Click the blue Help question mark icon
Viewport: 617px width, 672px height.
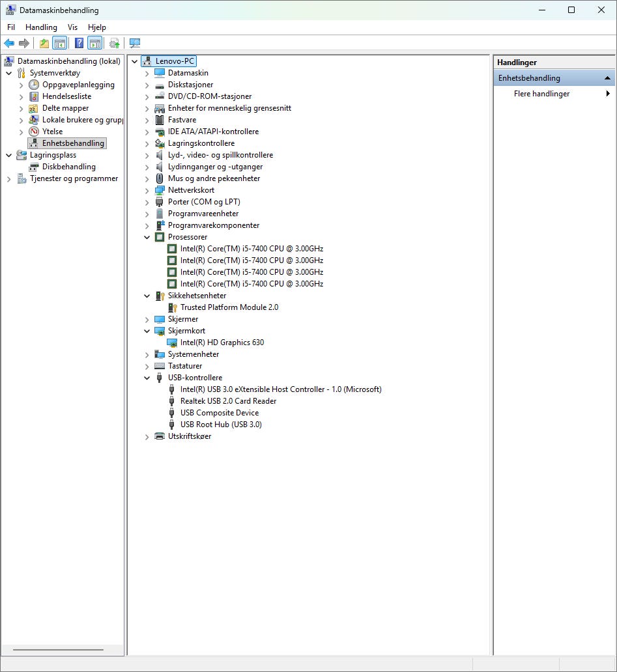pyautogui.click(x=79, y=43)
